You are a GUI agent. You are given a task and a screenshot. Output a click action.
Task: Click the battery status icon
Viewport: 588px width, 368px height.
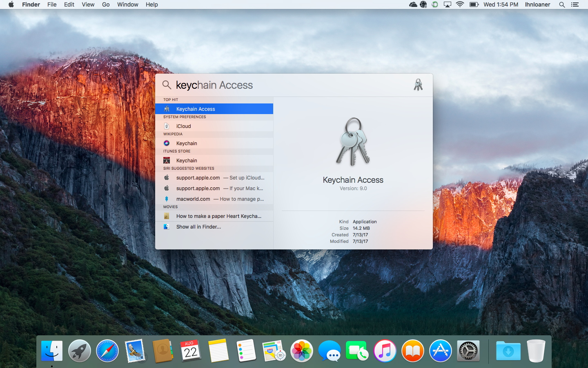tap(474, 4)
